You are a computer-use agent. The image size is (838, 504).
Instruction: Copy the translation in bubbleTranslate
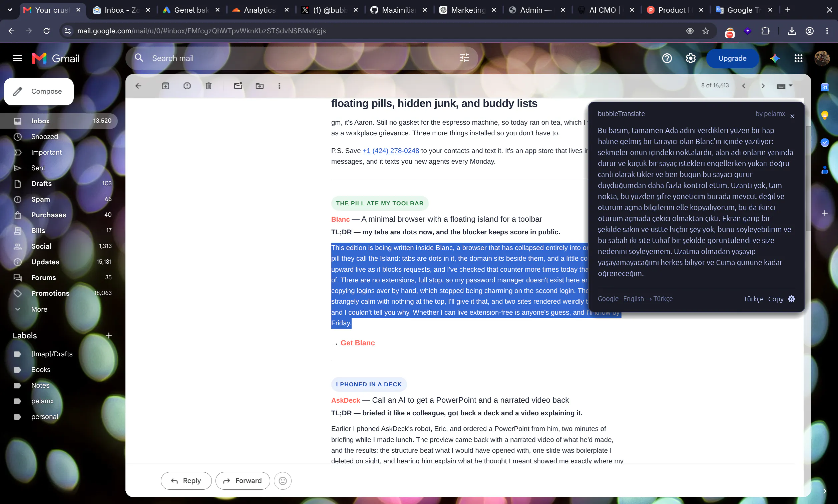click(x=776, y=299)
